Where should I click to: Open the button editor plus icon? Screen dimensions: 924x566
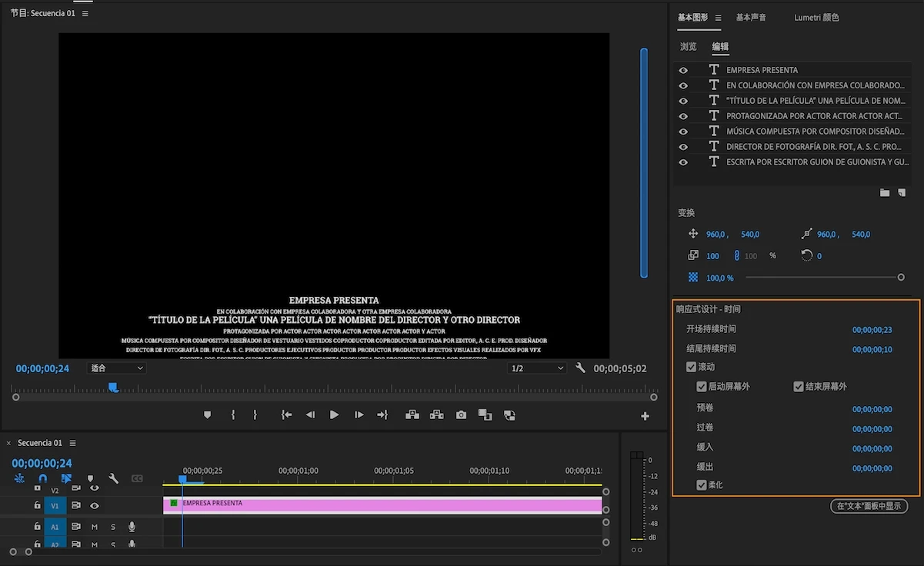645,416
